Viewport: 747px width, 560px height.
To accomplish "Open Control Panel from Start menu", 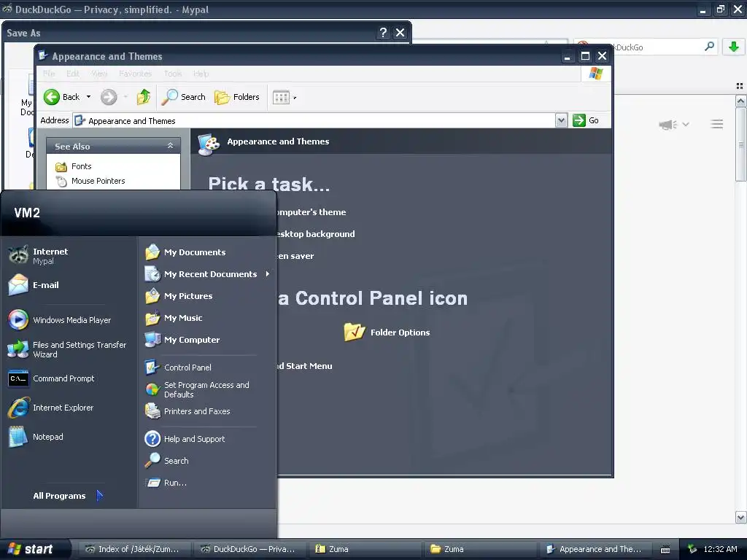I will click(178, 367).
